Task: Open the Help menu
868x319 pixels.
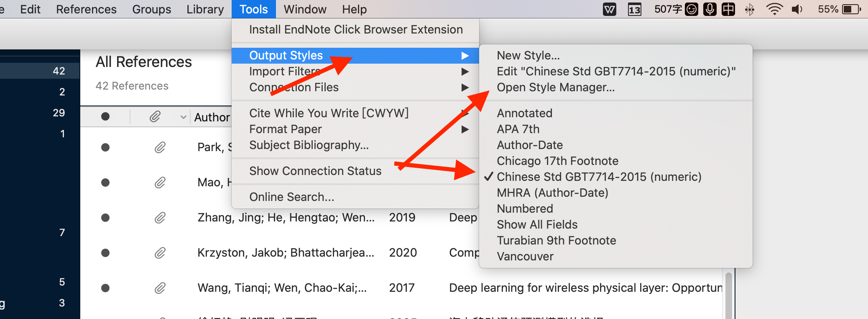Action: pos(354,9)
